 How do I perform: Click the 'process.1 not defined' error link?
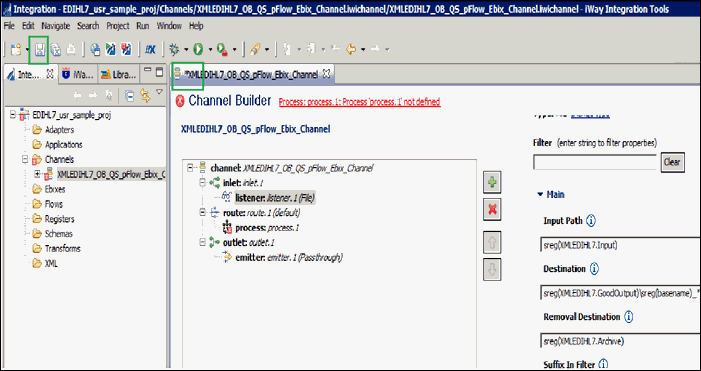click(359, 102)
